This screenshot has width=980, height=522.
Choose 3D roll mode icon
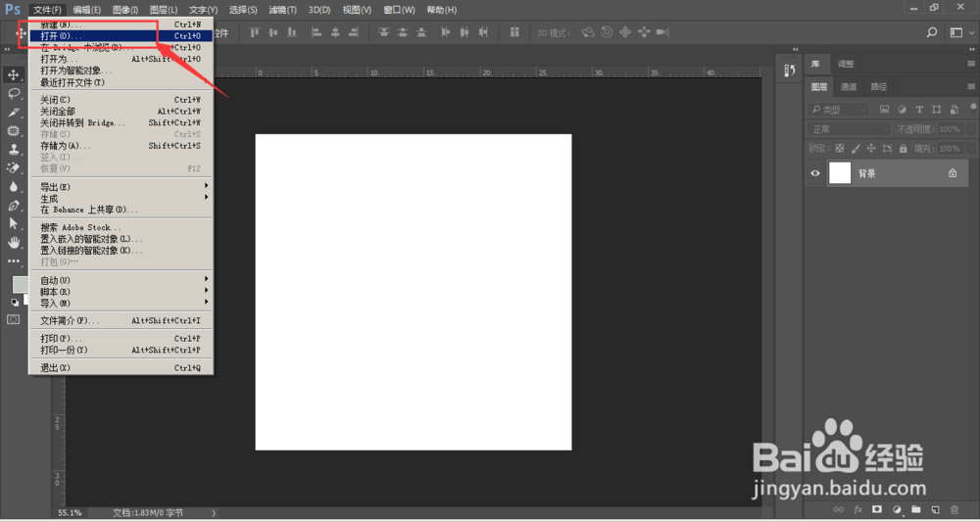pyautogui.click(x=607, y=32)
